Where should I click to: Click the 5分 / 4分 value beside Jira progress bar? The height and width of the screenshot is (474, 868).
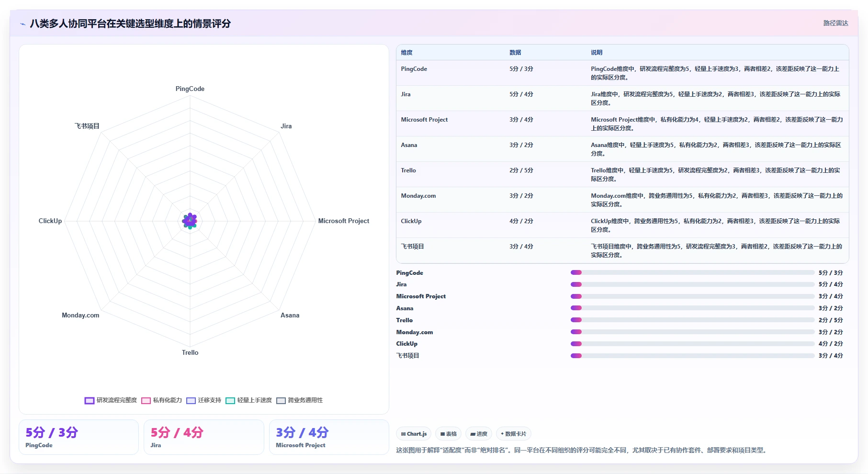(831, 284)
